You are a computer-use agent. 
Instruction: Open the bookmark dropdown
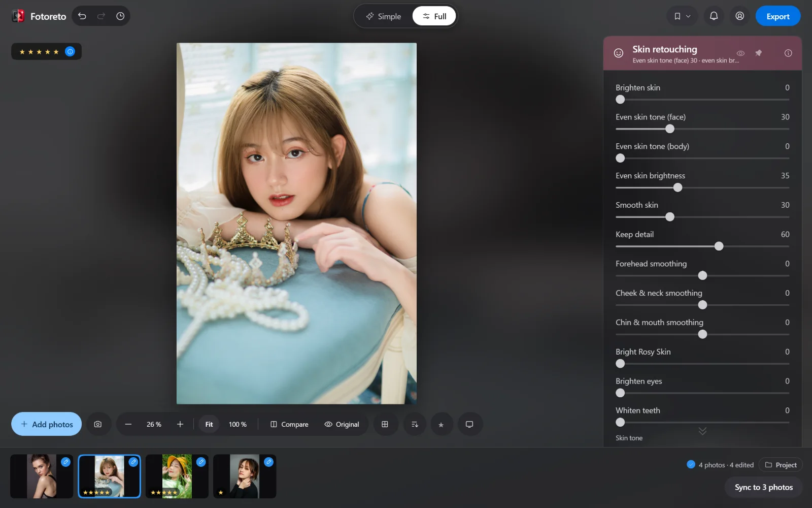(682, 16)
